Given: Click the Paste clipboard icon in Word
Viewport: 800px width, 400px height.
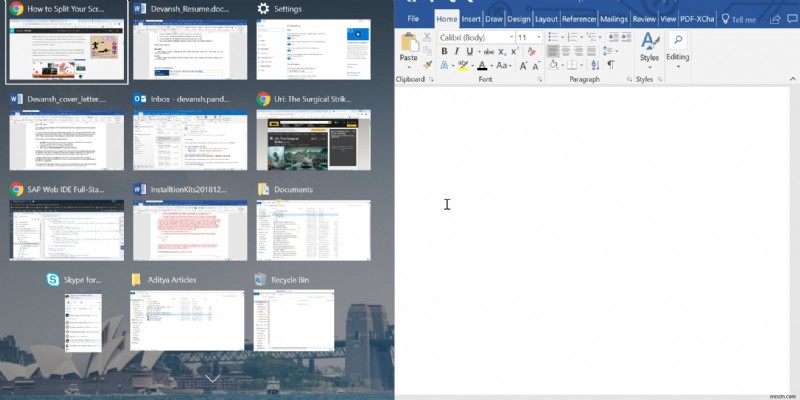Looking at the screenshot, I should pos(410,42).
